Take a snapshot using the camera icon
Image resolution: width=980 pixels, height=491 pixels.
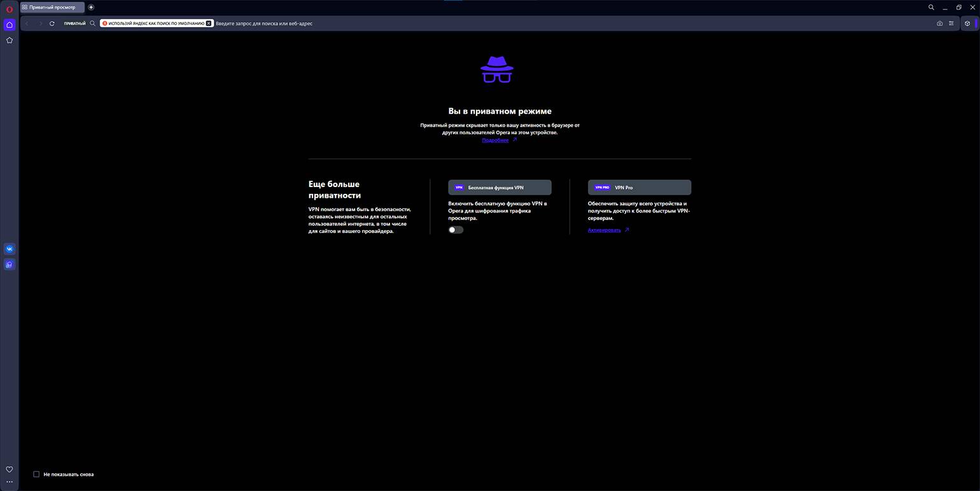point(939,24)
